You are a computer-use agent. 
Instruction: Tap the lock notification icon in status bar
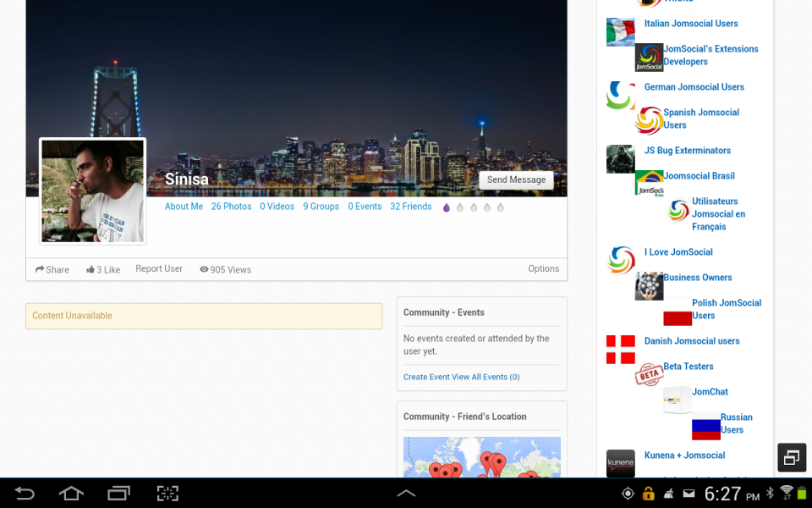click(x=648, y=494)
